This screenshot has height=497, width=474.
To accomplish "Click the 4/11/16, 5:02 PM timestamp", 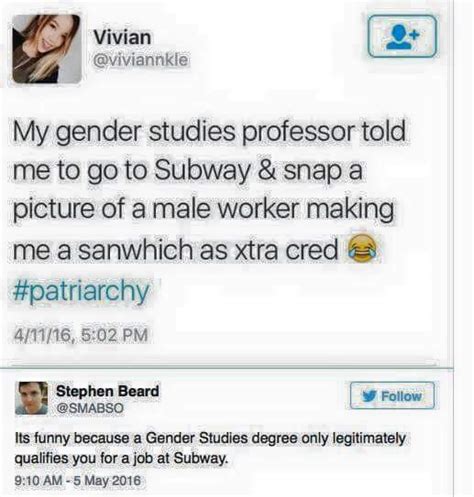I will [x=80, y=334].
